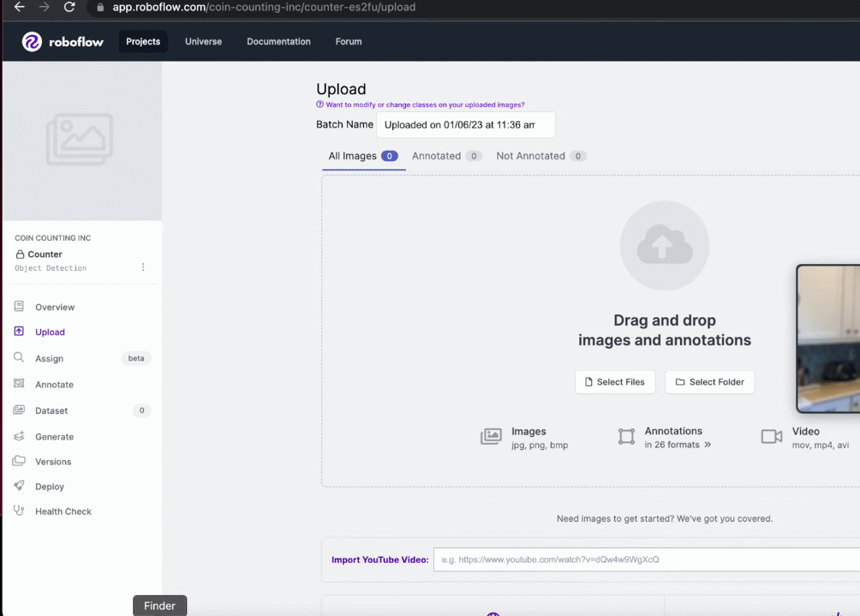Click the Video camera icon

772,437
